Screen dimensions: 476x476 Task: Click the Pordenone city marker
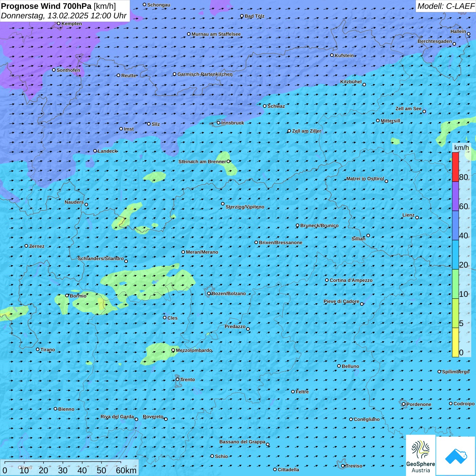404,404
